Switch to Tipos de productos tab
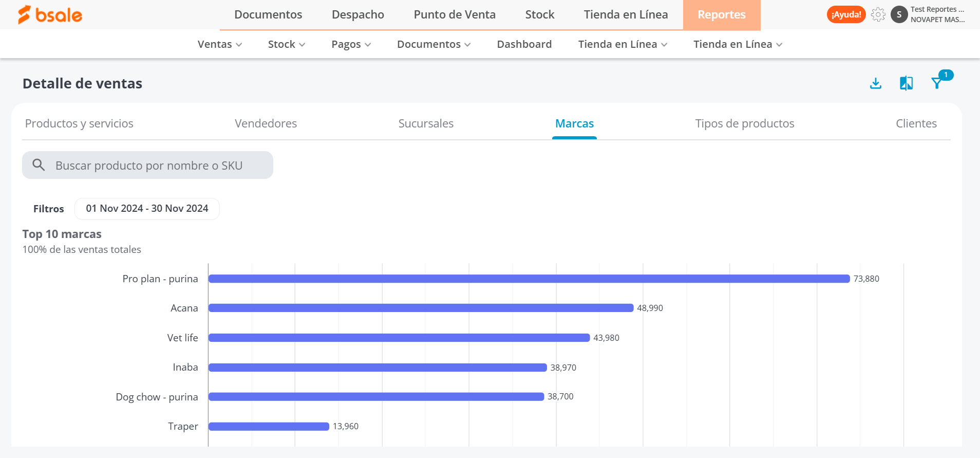Image resolution: width=980 pixels, height=458 pixels. (x=745, y=123)
